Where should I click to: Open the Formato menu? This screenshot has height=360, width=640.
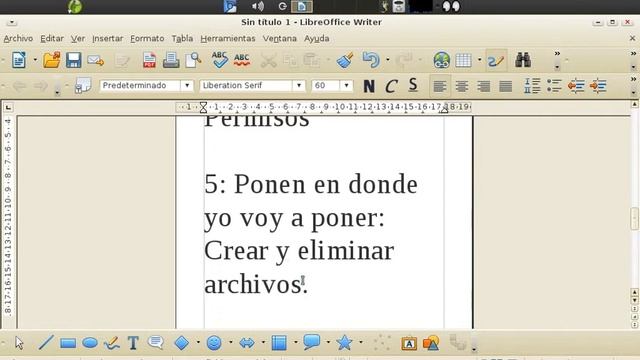(x=147, y=38)
